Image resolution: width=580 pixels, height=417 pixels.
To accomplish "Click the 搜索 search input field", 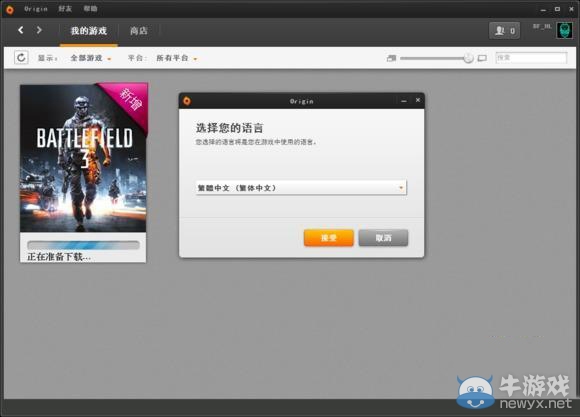I will point(531,58).
